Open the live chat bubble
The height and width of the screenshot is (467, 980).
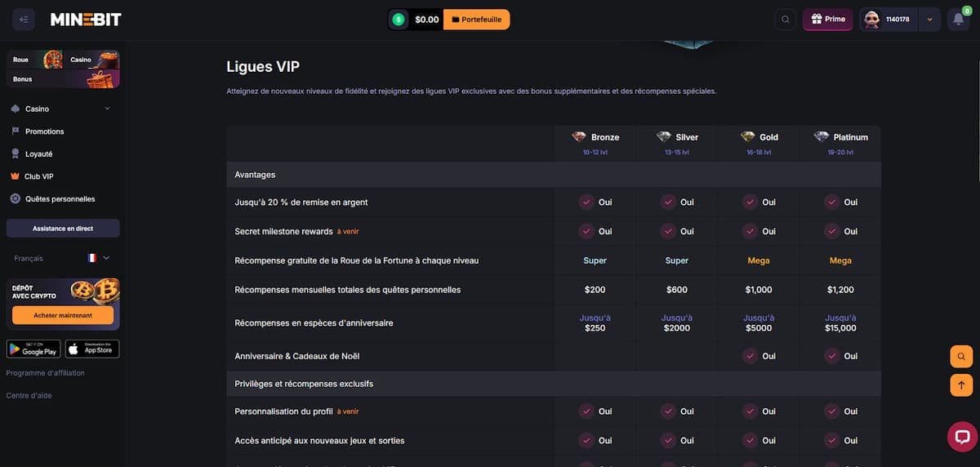tap(961, 436)
